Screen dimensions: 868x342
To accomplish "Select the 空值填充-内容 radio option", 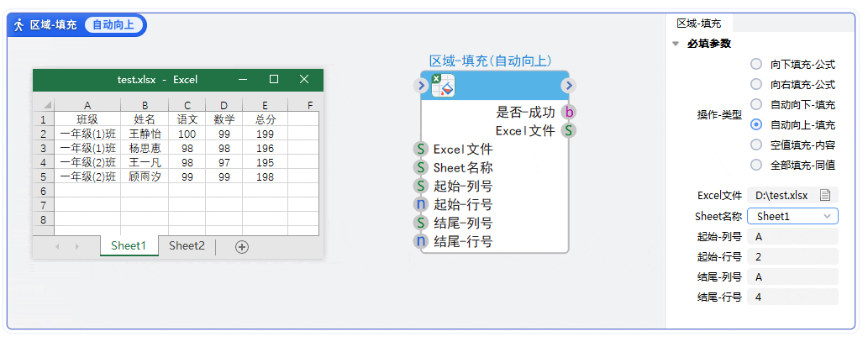I will click(x=756, y=145).
